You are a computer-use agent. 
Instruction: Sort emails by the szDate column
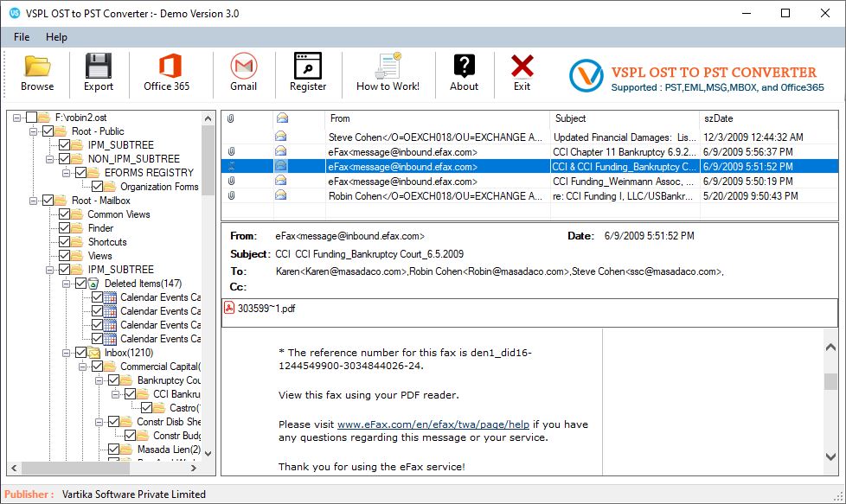[x=769, y=118]
